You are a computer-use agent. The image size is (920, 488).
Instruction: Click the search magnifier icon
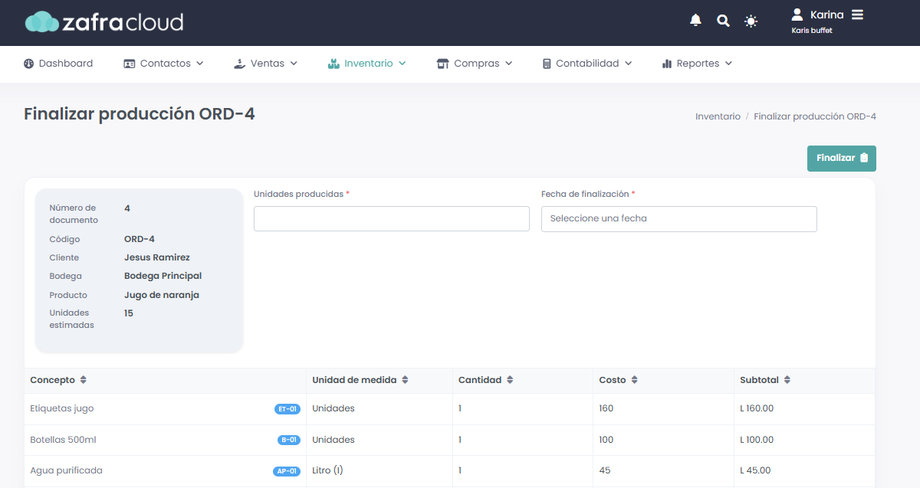[723, 21]
